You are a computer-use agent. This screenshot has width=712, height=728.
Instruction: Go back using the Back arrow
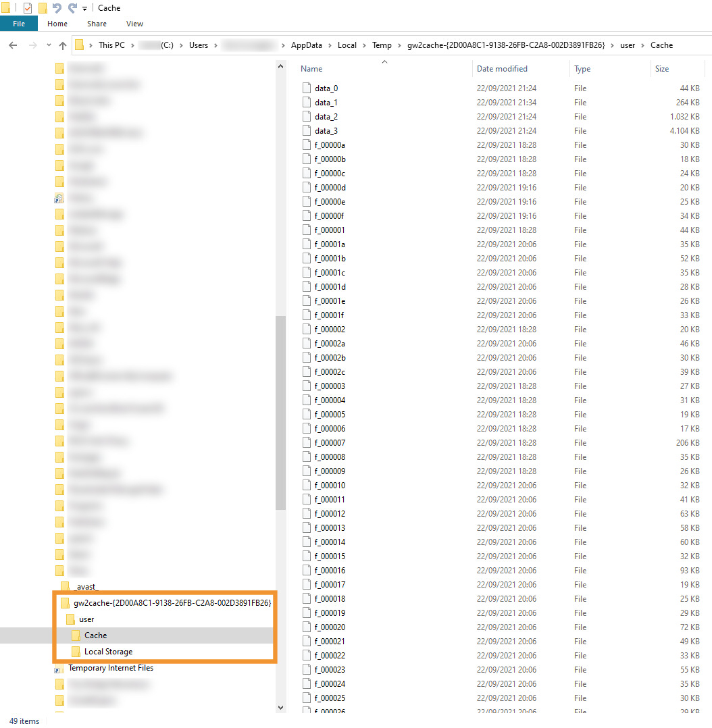pos(13,45)
